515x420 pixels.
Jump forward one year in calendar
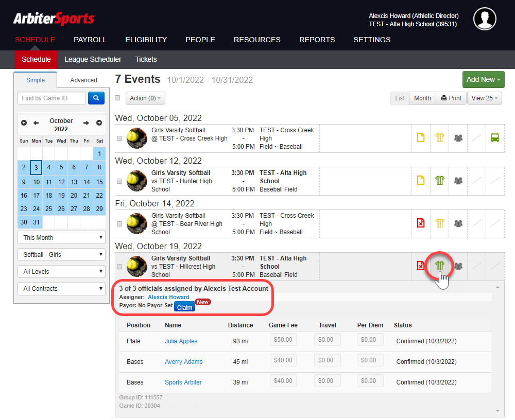tap(99, 123)
